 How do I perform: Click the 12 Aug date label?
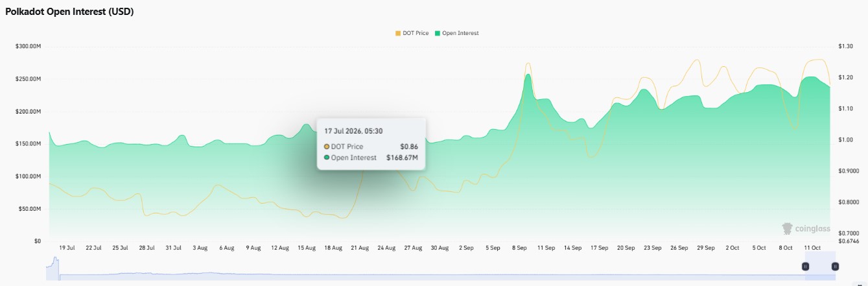(280, 248)
